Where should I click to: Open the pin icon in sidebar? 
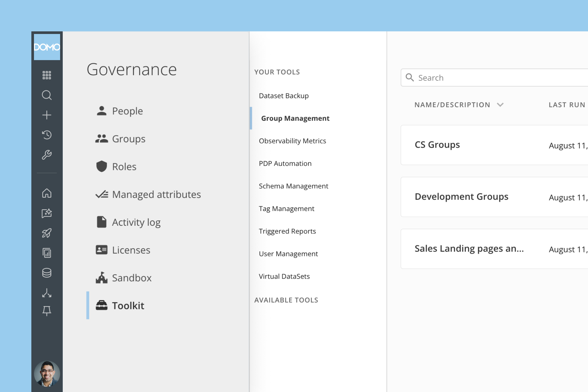click(47, 311)
